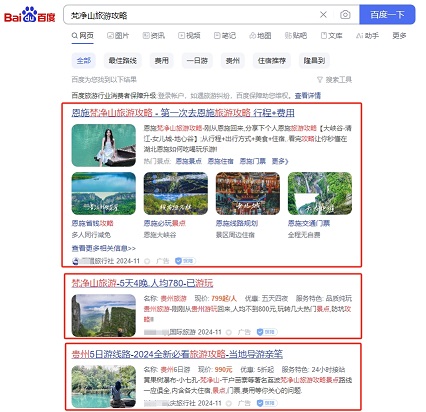Open the 恩施交通门票 link
426x412 pixels.
309,223
